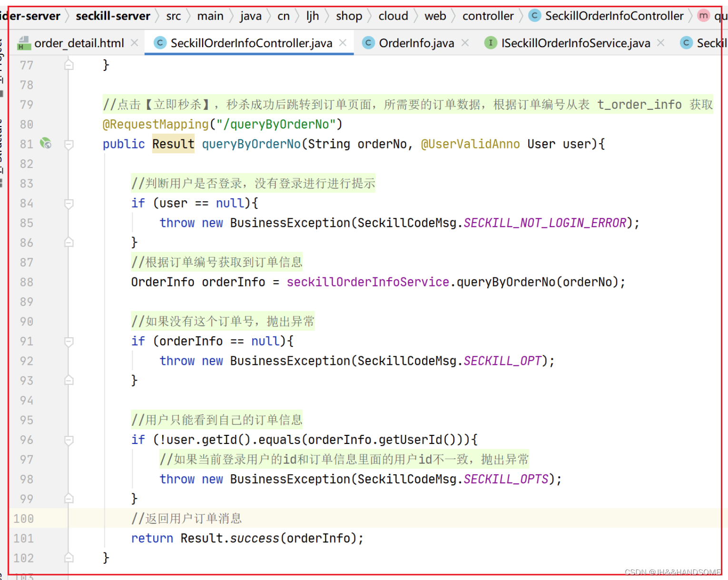Screen dimensions: 728x580
Task: Click the @RequestMapping annotation
Action: click(x=156, y=124)
